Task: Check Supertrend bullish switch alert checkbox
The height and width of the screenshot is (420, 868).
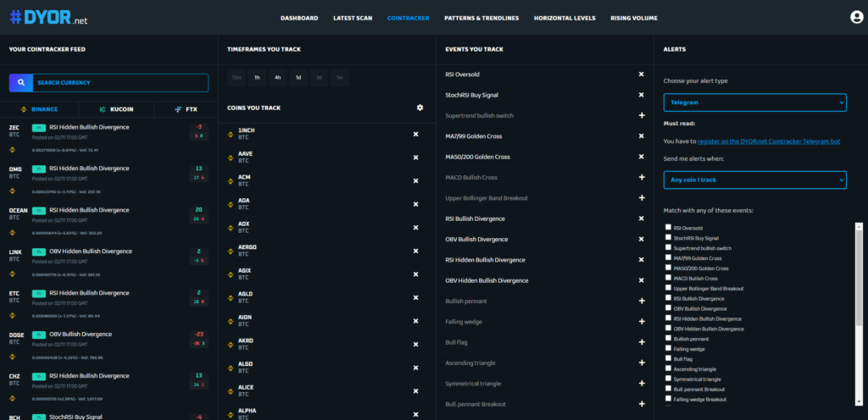Action: (x=668, y=247)
